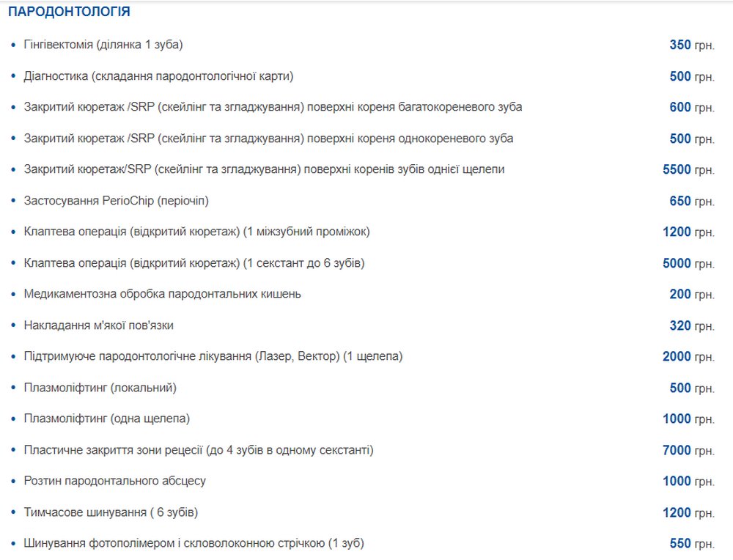733x560 pixels.
Task: Select Підтримуюче пародонтологічне лікування (Лазер, Вектор)
Action: tap(213, 357)
